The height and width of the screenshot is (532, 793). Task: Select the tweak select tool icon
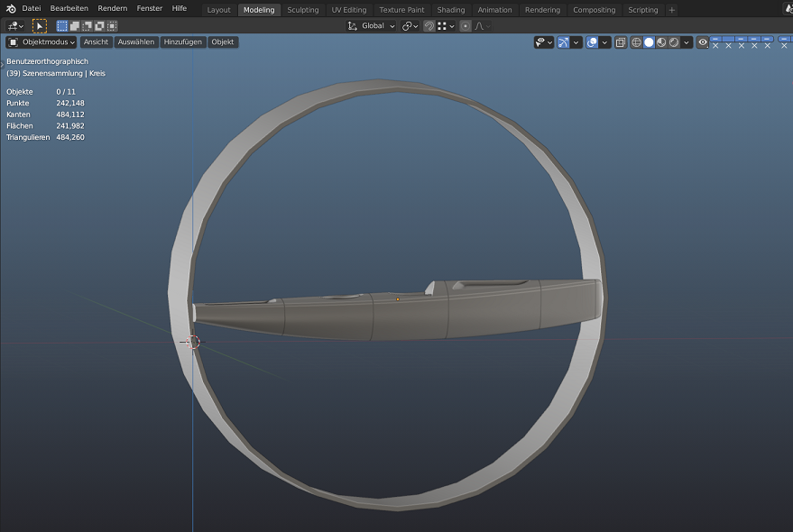coord(40,26)
